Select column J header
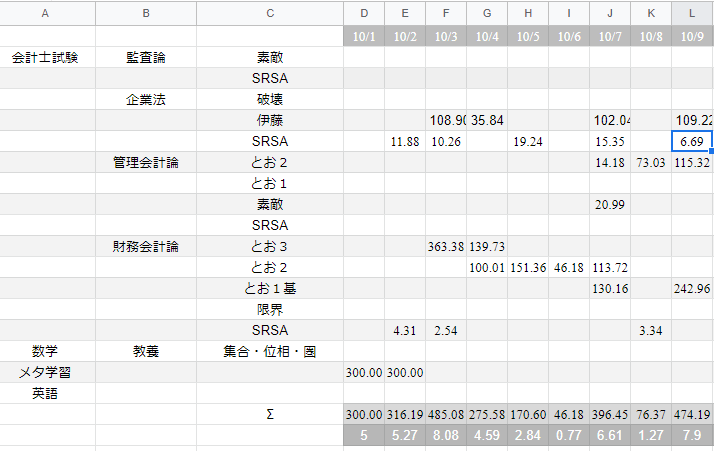 coord(610,13)
